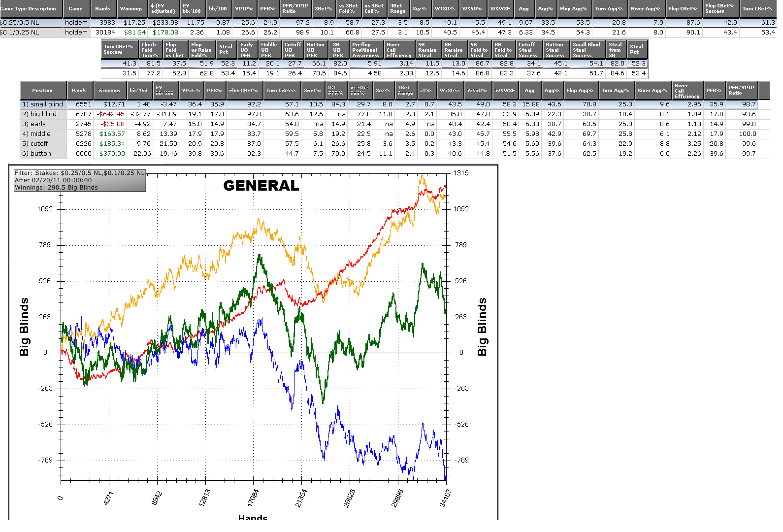Click the Early UO PFR header
This screenshot has height=532, width=783.
pyautogui.click(x=247, y=50)
